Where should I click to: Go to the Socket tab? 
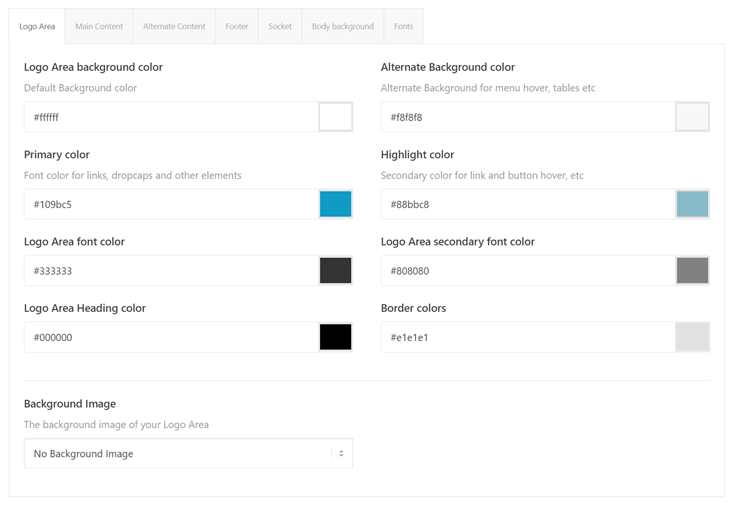(280, 27)
